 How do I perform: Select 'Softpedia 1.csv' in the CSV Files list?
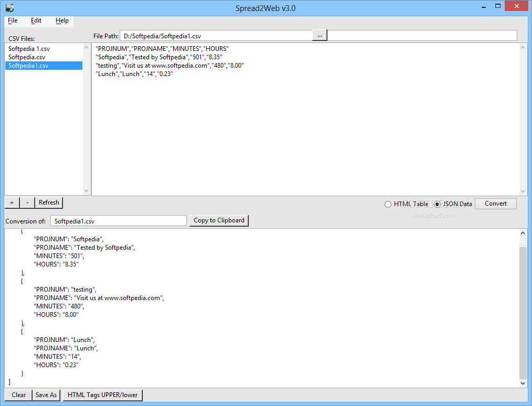[44, 49]
